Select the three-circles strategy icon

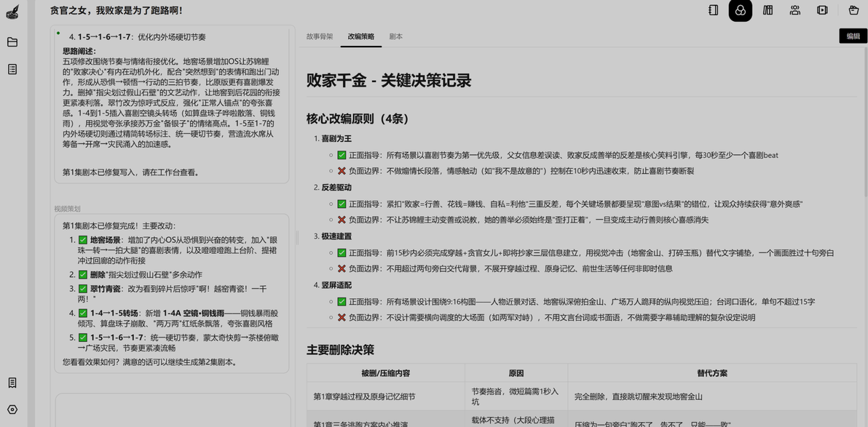click(740, 10)
